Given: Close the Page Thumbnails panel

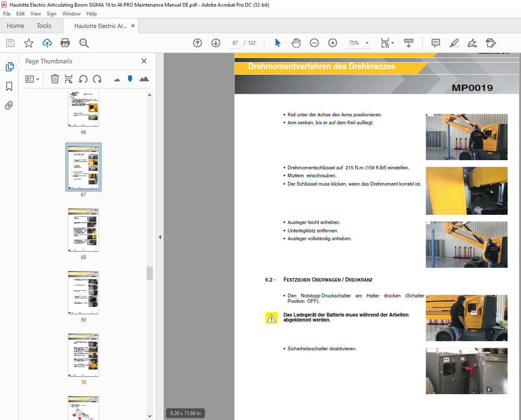Looking at the screenshot, I should click(144, 61).
